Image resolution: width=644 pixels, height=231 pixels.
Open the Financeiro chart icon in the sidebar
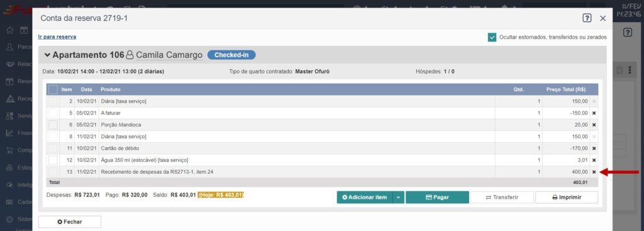pos(10,133)
